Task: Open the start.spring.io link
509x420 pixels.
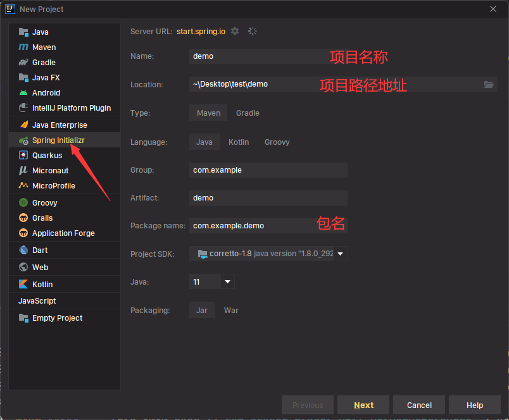Action: (x=201, y=32)
